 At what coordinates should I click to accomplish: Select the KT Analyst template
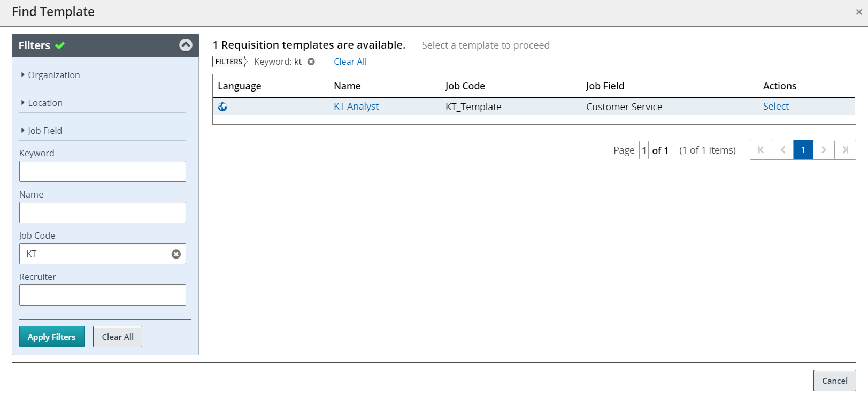[775, 107]
